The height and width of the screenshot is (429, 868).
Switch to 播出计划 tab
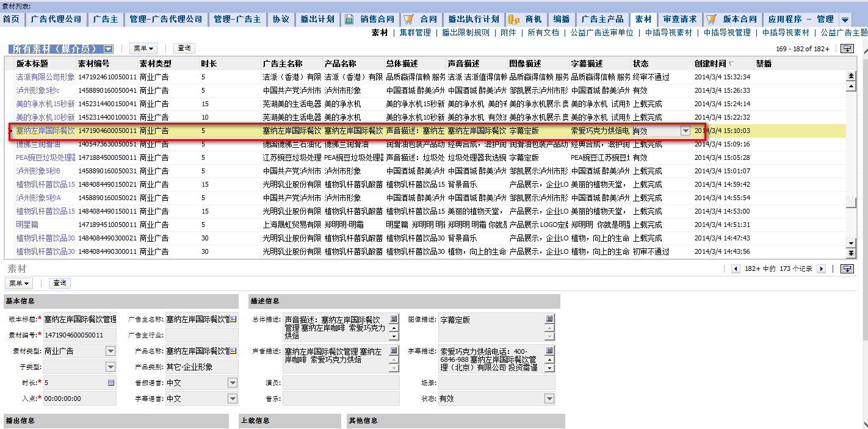click(317, 20)
